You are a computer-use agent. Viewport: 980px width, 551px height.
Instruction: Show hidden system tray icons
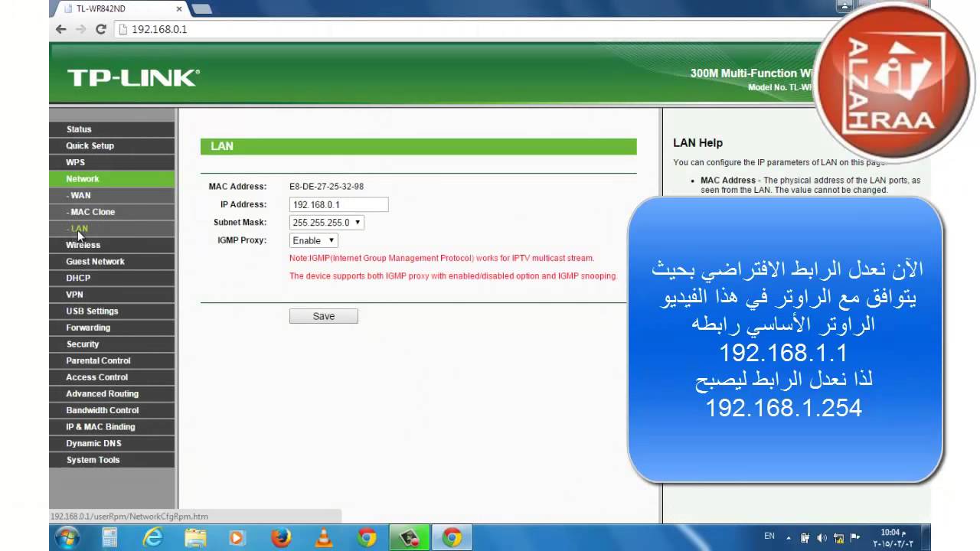click(x=790, y=537)
